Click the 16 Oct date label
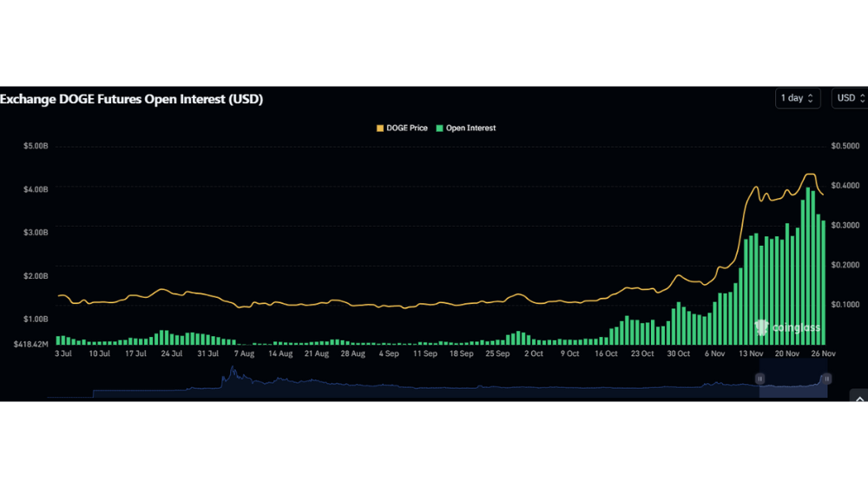Image resolution: width=868 pixels, height=488 pixels. [606, 353]
